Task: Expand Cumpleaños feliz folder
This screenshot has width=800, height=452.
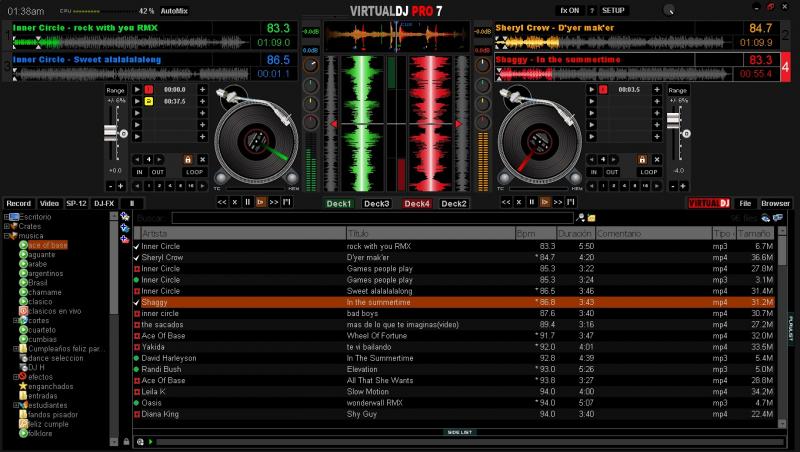Action: [16, 349]
